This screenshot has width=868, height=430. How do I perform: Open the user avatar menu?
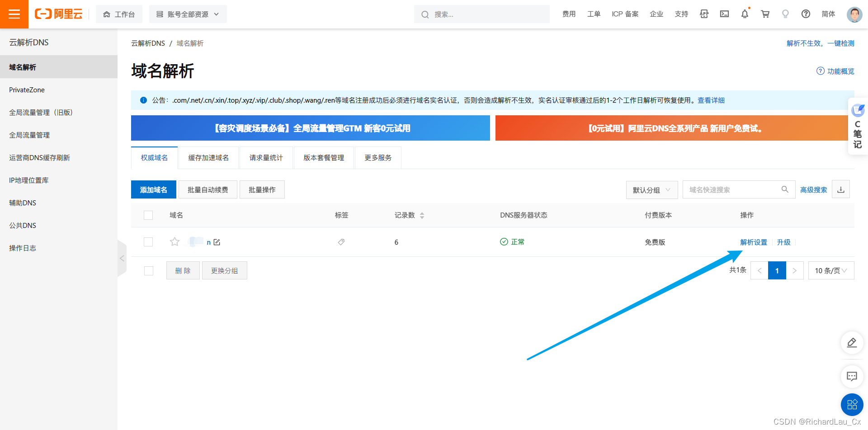[854, 14]
